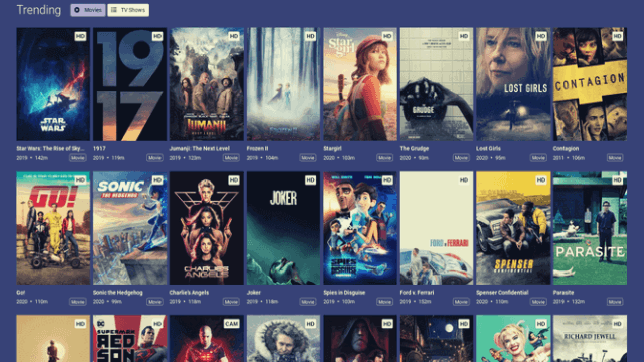The image size is (644, 362).
Task: Click the "2019 • 132m" info text
Action: (569, 302)
